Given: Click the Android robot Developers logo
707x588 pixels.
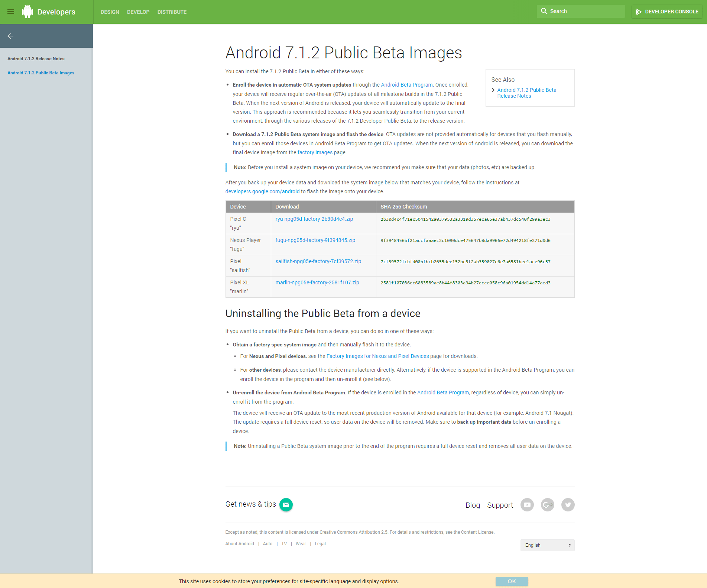Looking at the screenshot, I should [27, 12].
